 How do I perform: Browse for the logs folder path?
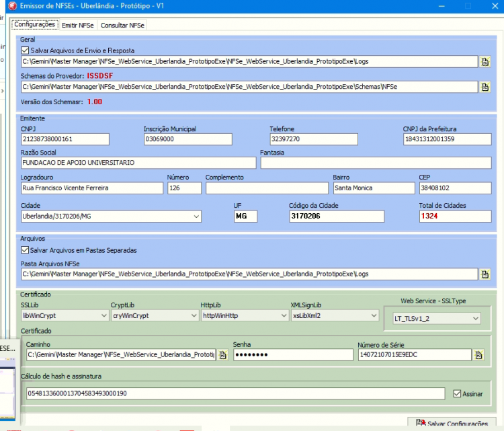click(485, 61)
